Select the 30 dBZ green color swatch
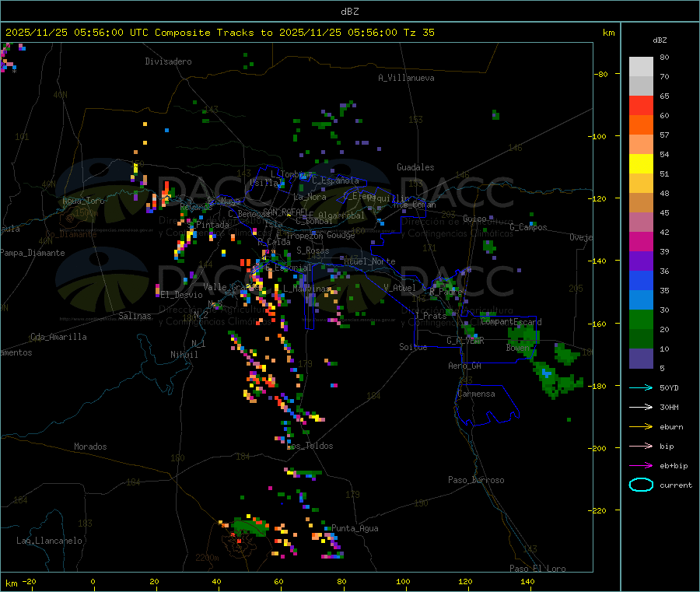This screenshot has width=700, height=592. click(641, 319)
